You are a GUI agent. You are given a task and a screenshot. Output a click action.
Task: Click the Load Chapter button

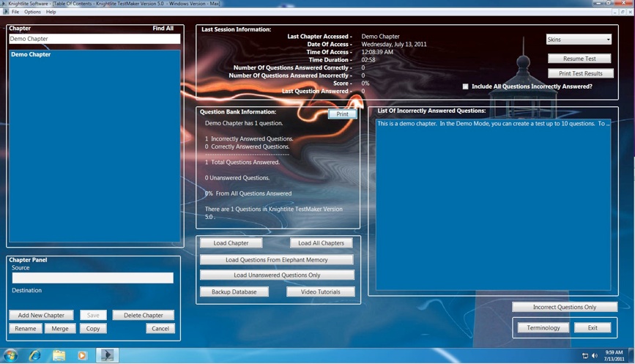point(231,243)
